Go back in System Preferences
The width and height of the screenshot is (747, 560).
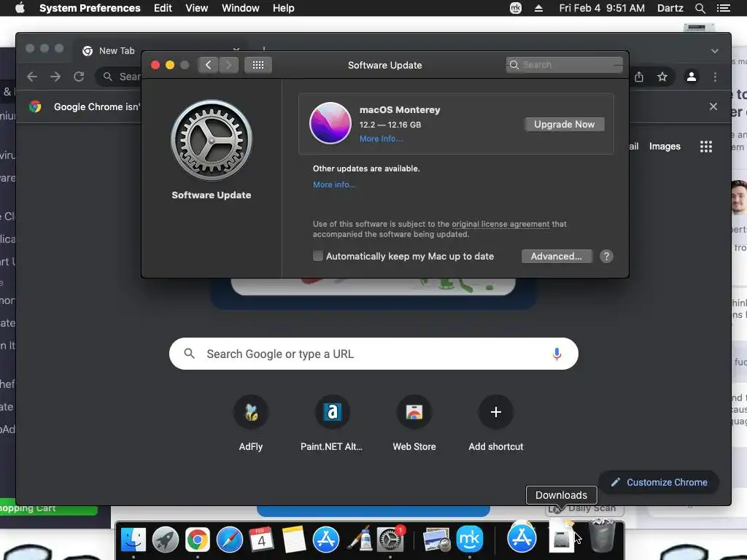[x=208, y=65]
